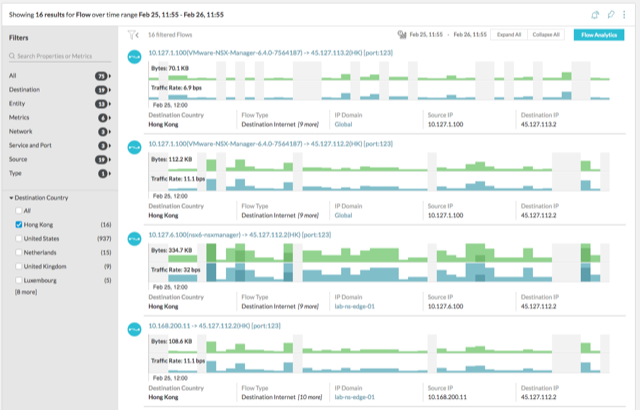Click flow icon for 10.168.200.11 flow
Image resolution: width=640 pixels, height=410 pixels.
134,329
